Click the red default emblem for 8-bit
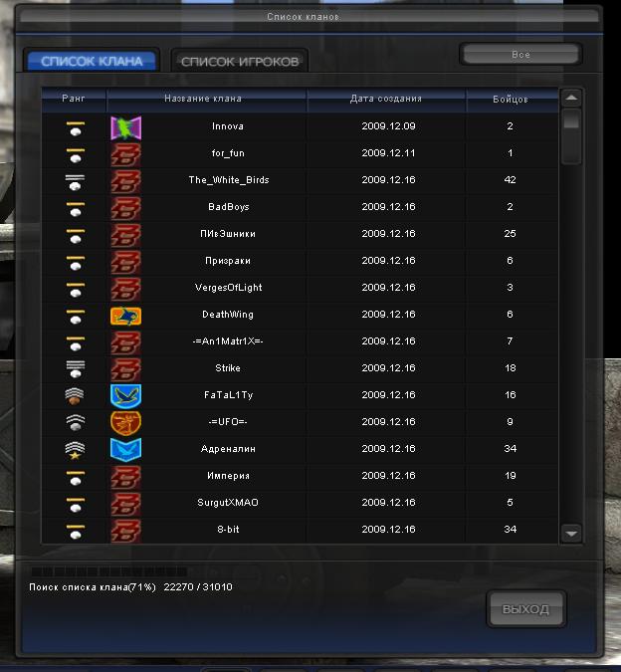Viewport: 621px width, 672px height. click(x=126, y=531)
